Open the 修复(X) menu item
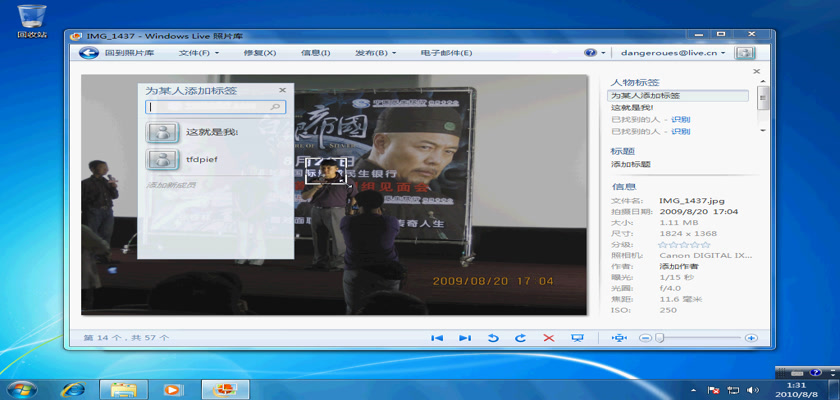 tap(259, 52)
